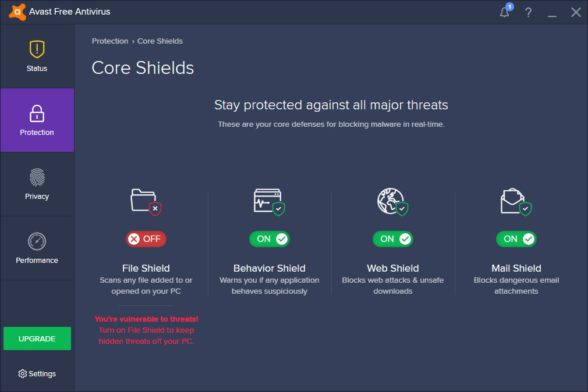588x392 pixels.
Task: Click the Protection padlock icon
Action: coord(37,114)
